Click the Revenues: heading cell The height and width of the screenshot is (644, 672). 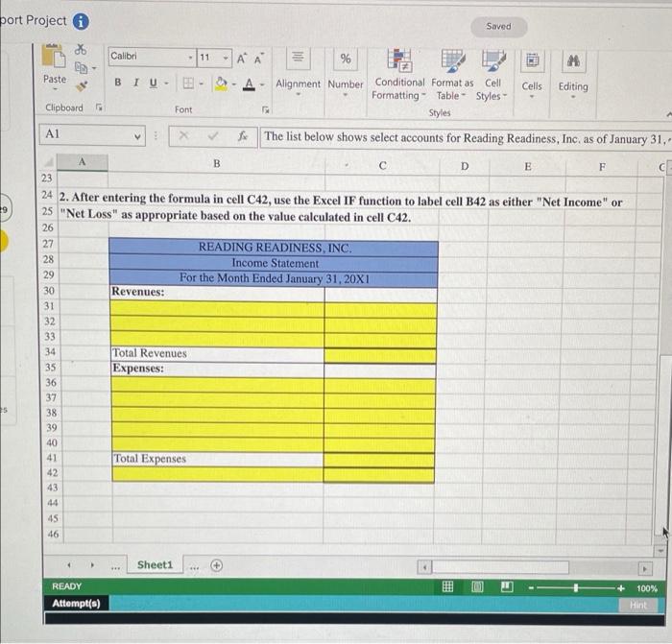[x=217, y=292]
